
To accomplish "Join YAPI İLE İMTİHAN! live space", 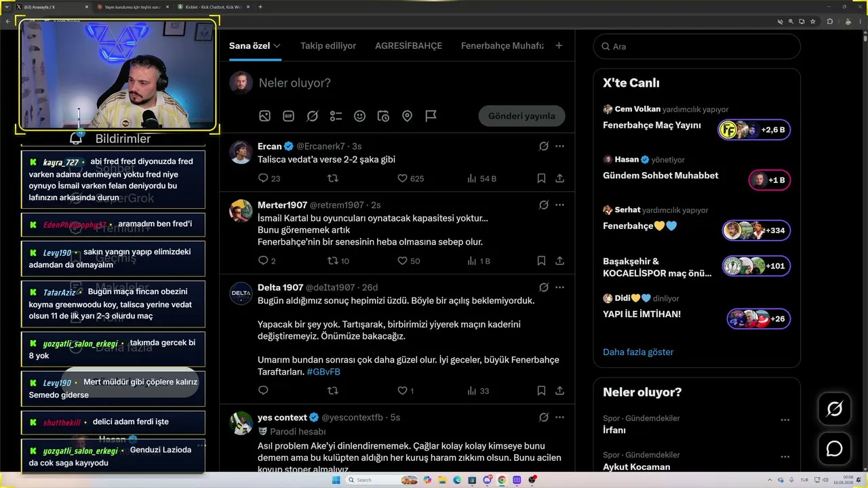I will point(758,319).
